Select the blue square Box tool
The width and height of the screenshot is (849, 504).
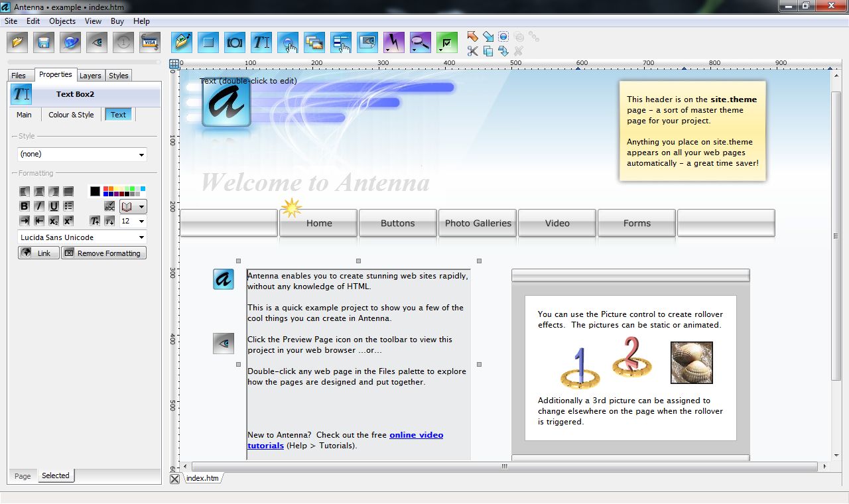[208, 42]
